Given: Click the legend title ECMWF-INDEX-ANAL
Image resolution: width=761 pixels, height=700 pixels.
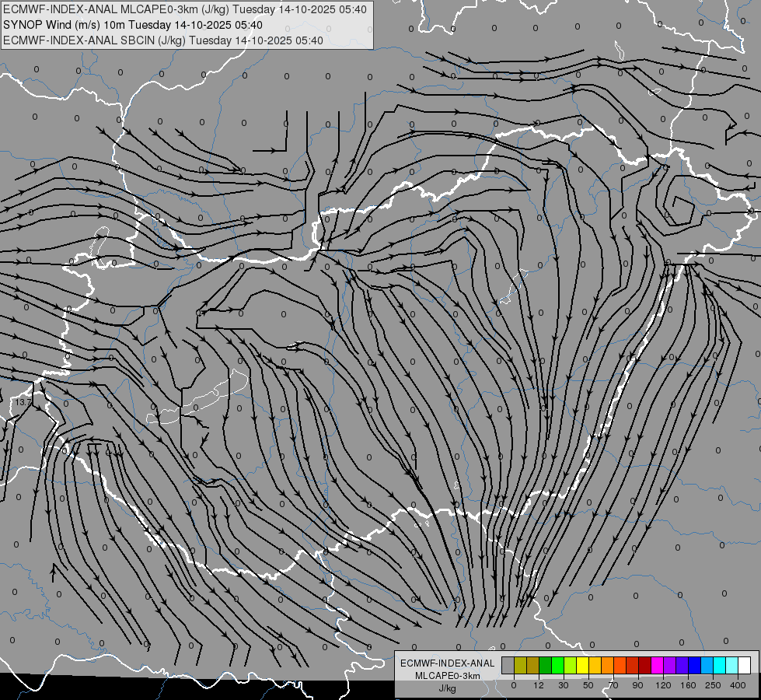Looking at the screenshot, I should [448, 663].
